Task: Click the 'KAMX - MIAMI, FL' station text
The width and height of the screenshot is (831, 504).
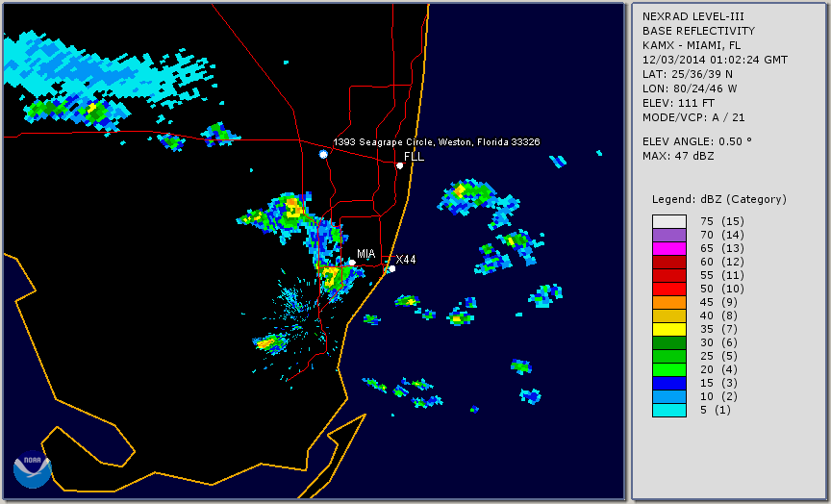Action: pos(692,45)
